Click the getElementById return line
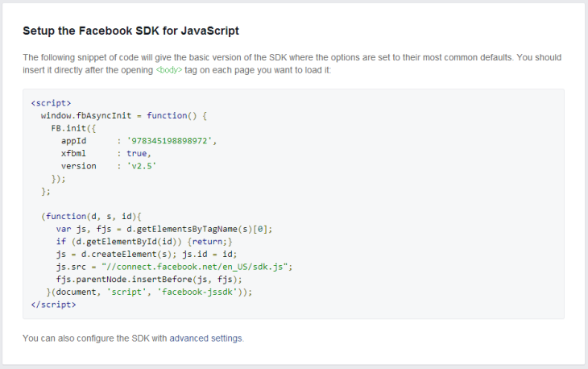Image resolution: width=588 pixels, height=369 pixels. [x=144, y=242]
